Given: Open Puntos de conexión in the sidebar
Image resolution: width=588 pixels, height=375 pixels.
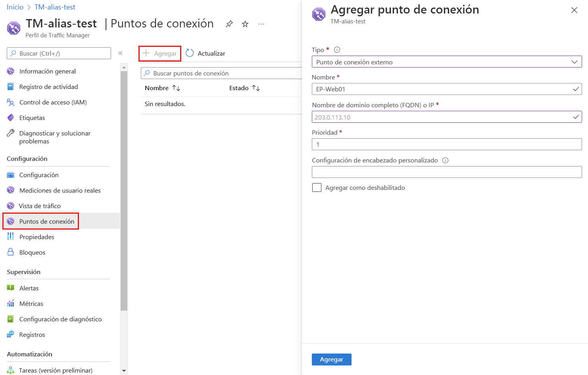Looking at the screenshot, I should 47,221.
